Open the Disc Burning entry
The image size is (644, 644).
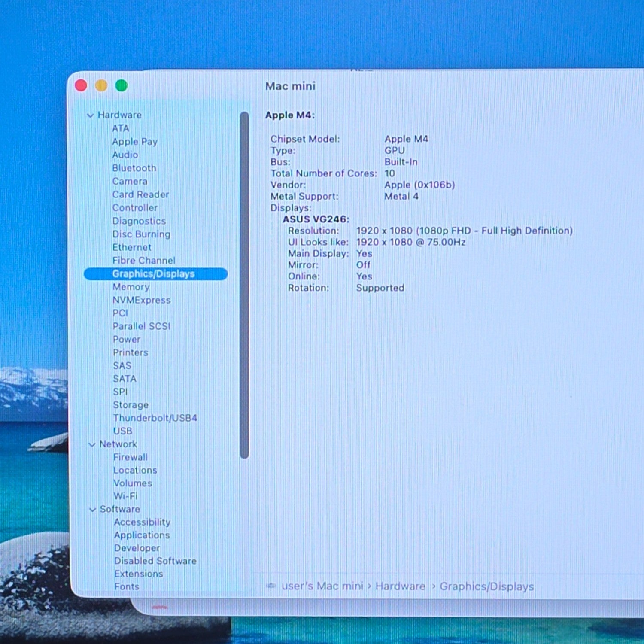141,234
